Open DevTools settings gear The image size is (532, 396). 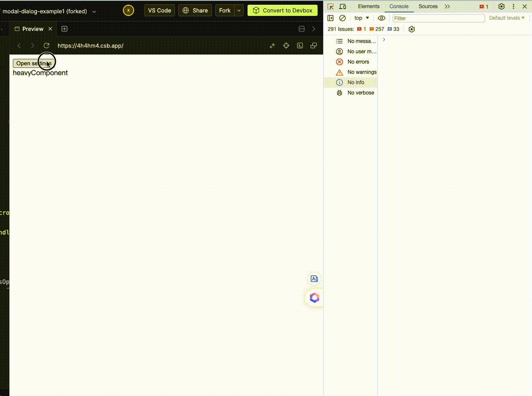[x=501, y=6]
